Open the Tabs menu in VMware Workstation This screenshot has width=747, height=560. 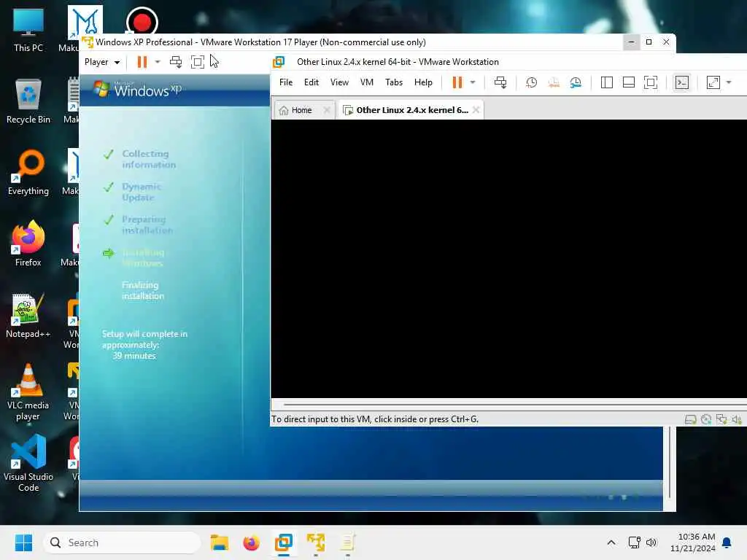(x=394, y=82)
